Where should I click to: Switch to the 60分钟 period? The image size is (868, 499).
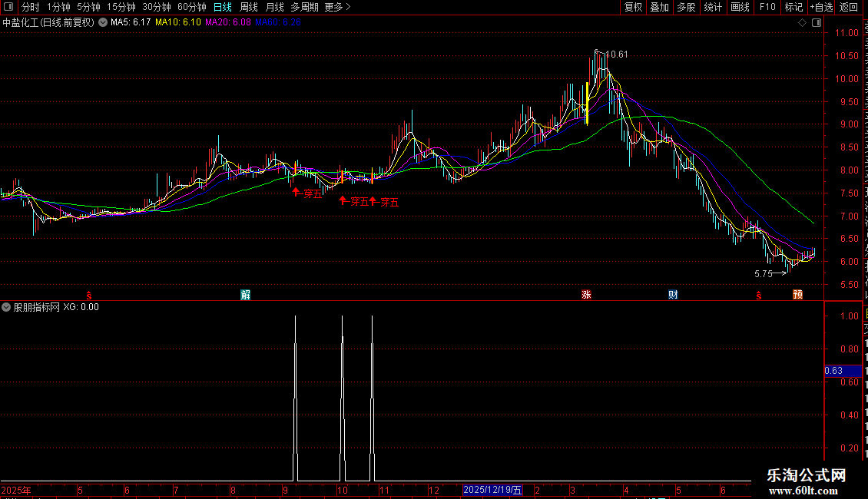(192, 7)
